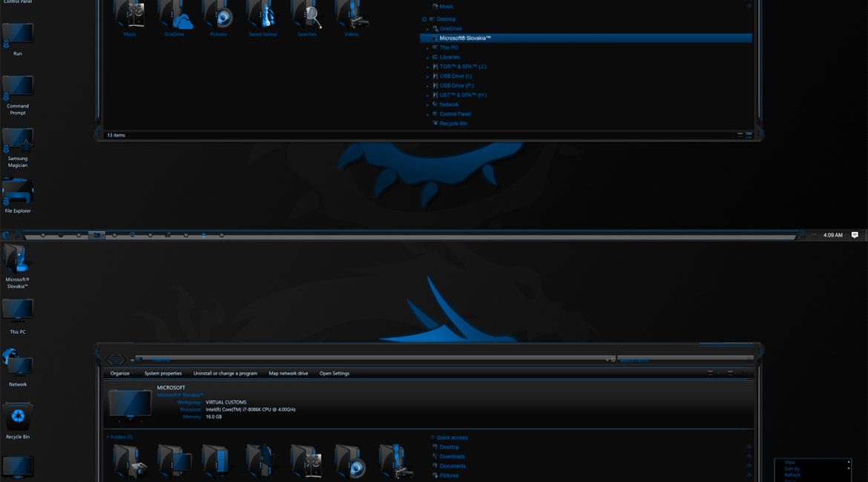Collapse the Folders (7) group header
Screen dimensions: 868x482
108,438
